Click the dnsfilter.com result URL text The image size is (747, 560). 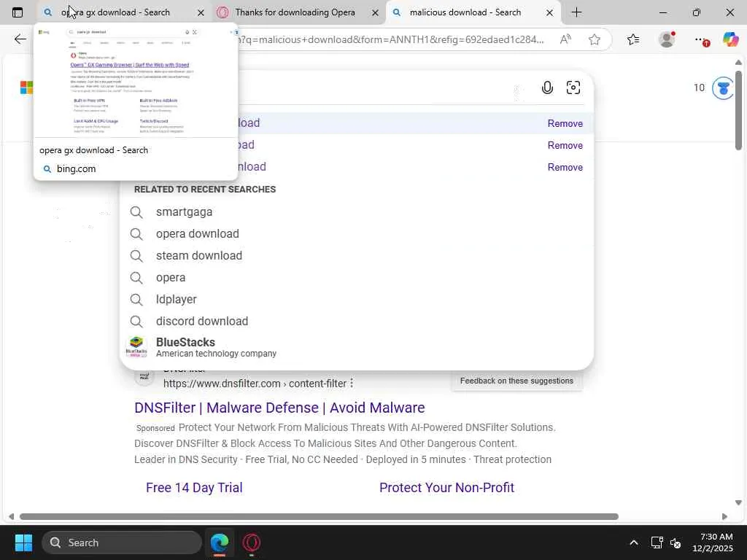(255, 384)
